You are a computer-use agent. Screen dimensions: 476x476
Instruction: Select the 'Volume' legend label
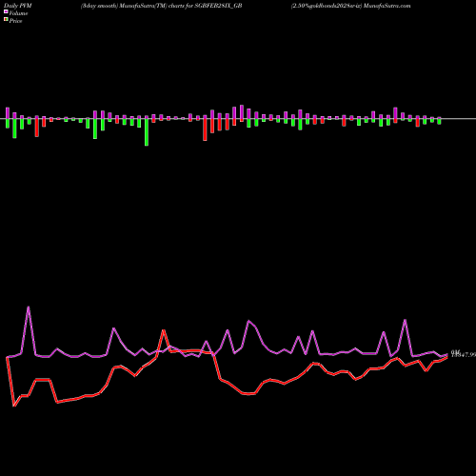[x=18, y=13]
